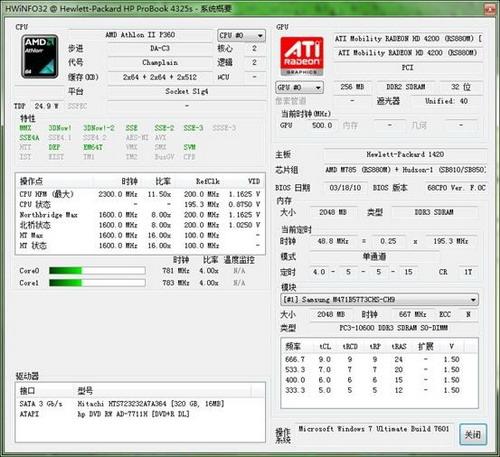This screenshot has width=500, height=457.
Task: Click the 型号 column header in drives list
Action: click(163, 391)
